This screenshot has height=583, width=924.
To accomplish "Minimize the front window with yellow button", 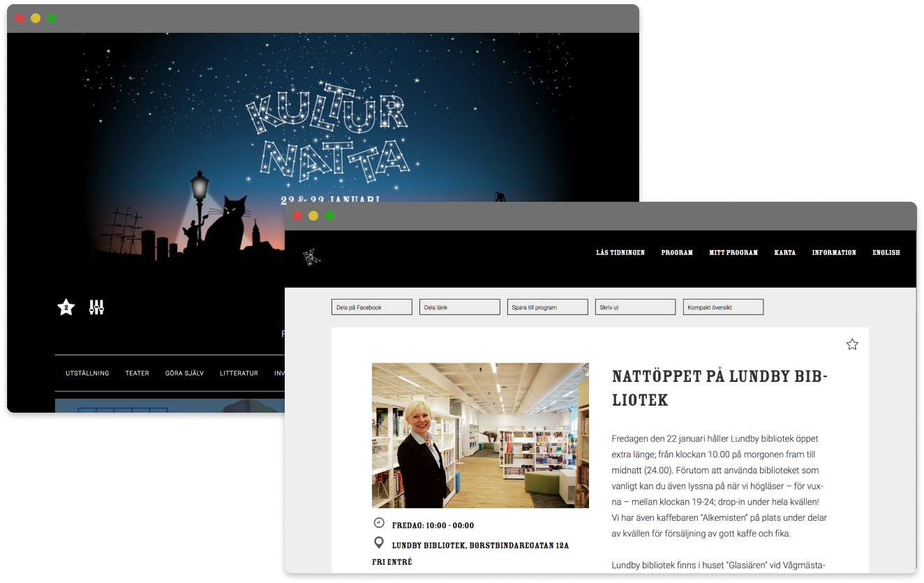I will [313, 216].
